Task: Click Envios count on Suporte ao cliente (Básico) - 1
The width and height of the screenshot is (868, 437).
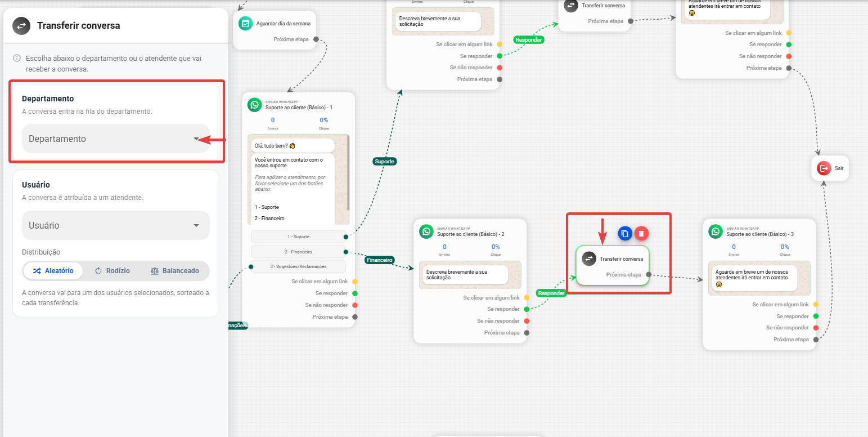Action: pos(273,120)
